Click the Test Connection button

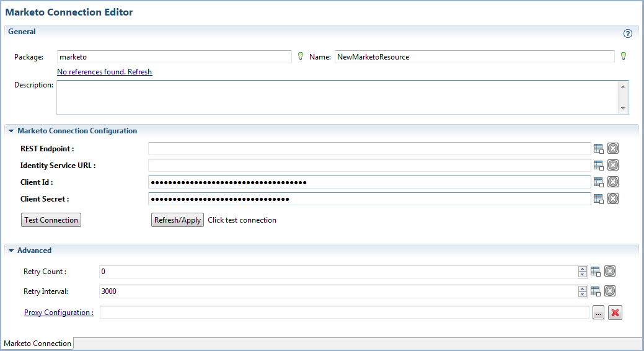[x=51, y=220]
